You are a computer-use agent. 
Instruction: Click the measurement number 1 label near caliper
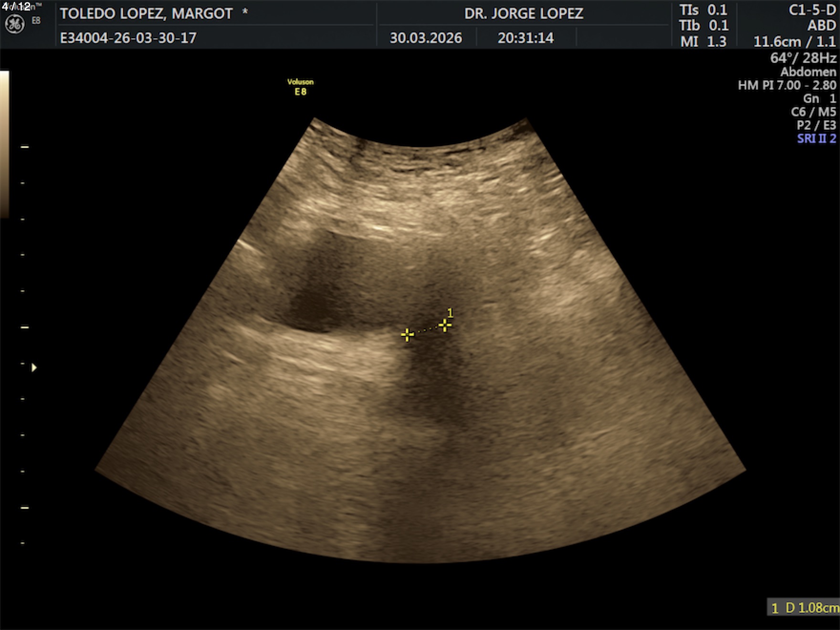tap(450, 313)
